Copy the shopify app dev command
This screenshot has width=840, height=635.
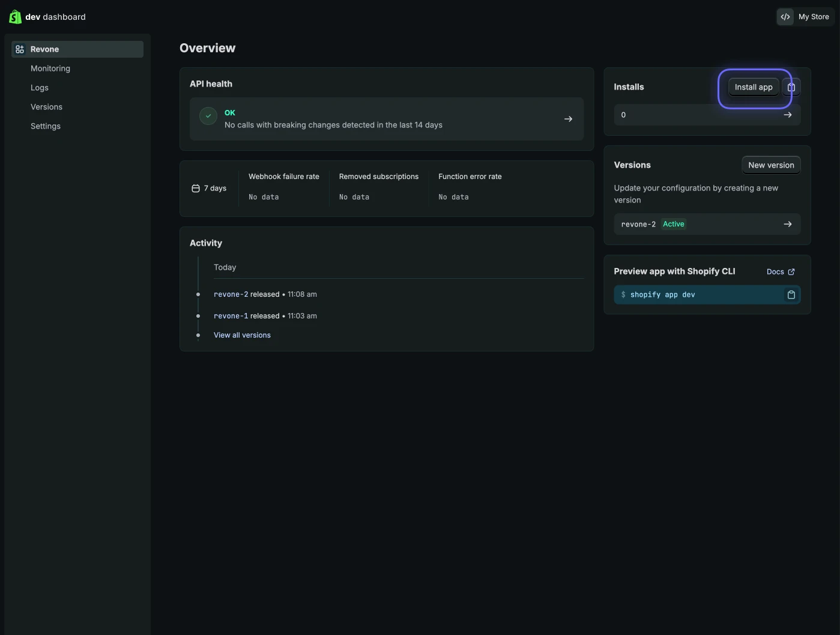[x=791, y=295]
